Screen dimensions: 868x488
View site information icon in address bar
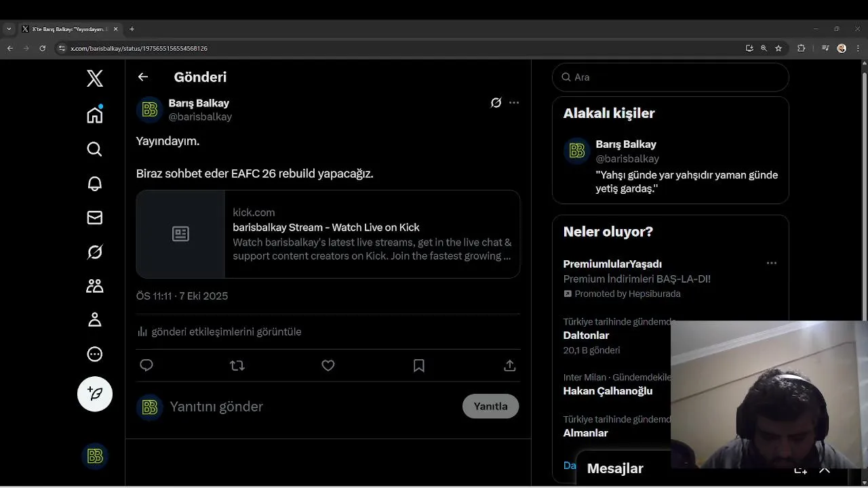(62, 48)
